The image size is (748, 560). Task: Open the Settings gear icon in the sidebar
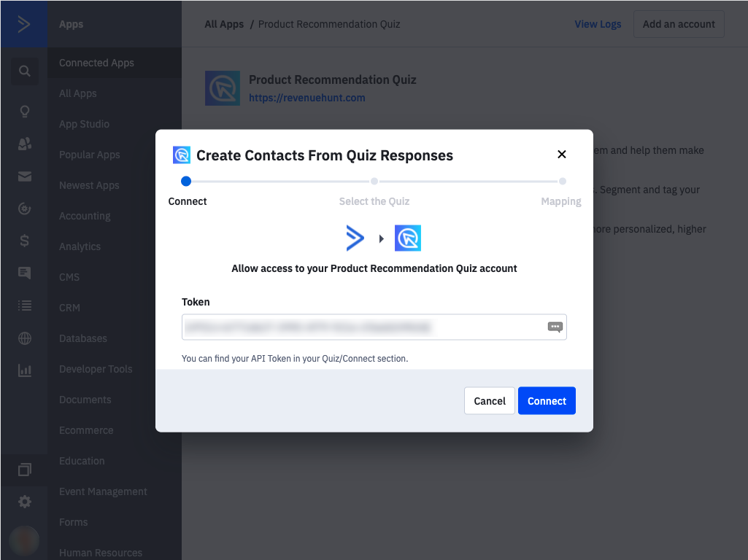point(24,502)
